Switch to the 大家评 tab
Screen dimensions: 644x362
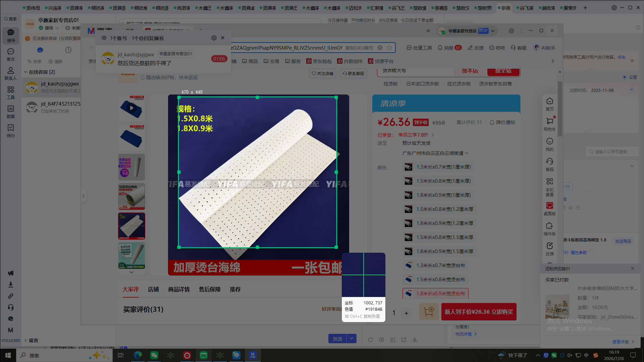click(130, 289)
